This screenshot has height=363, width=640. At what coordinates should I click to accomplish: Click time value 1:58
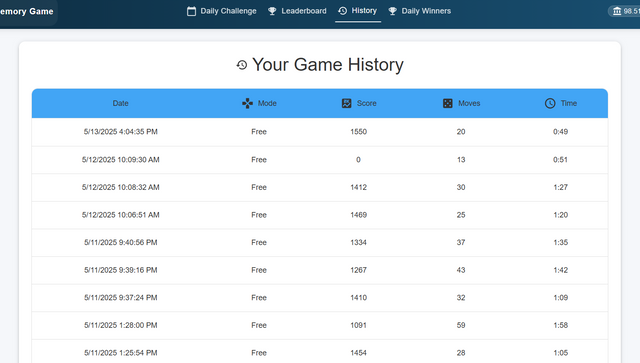coord(560,325)
